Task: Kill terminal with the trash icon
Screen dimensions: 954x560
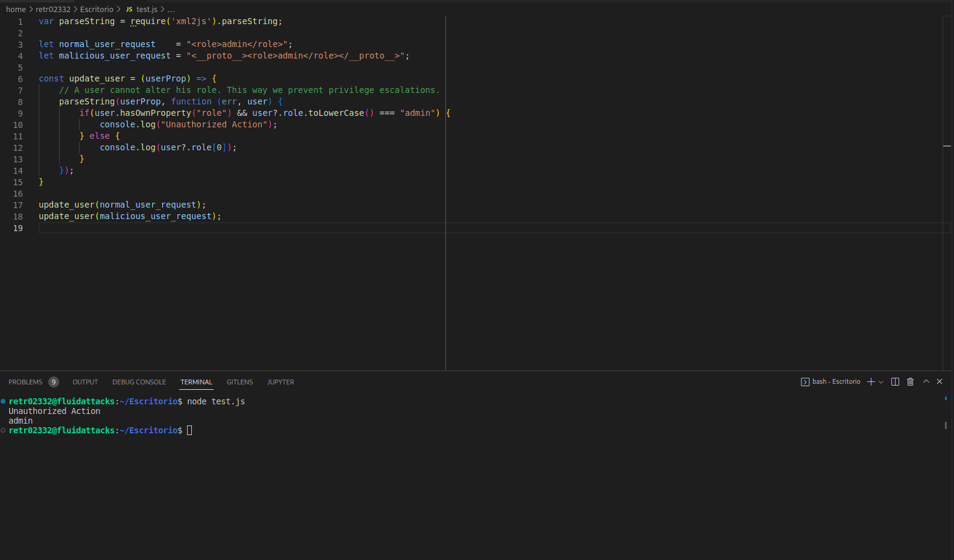Action: (911, 382)
